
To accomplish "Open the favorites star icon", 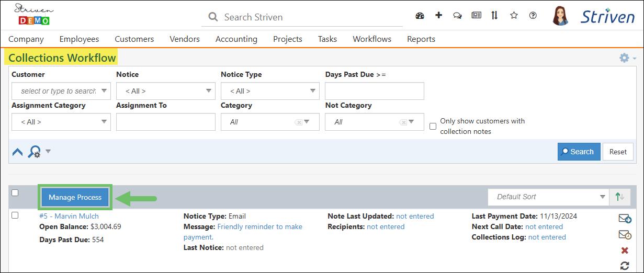I will coord(514,15).
